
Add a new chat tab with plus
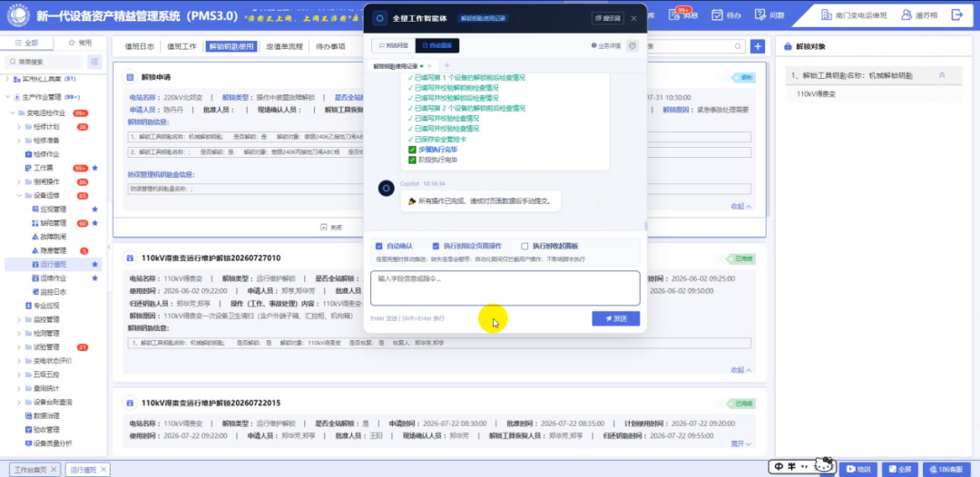(x=446, y=65)
